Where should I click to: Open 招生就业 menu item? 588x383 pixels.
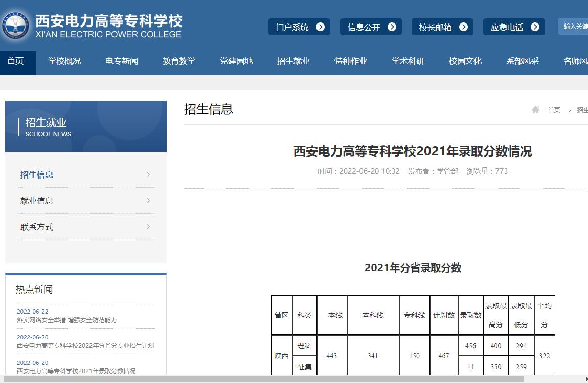(x=293, y=61)
